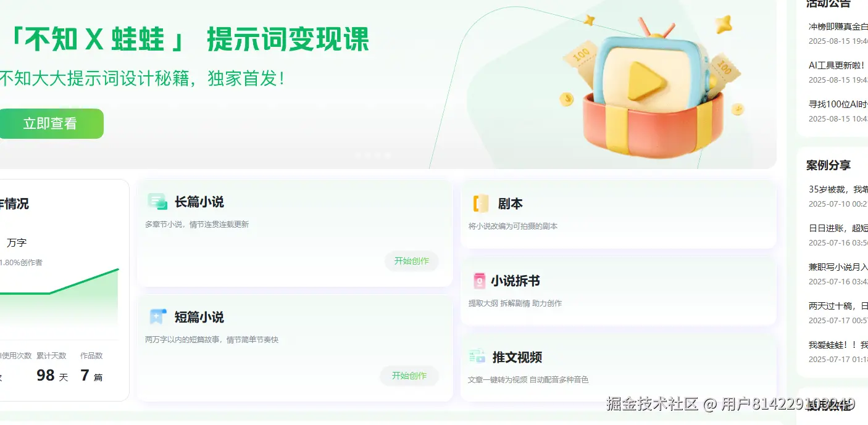Click the 长篇小说 green document icon
The width and height of the screenshot is (868, 425).
point(157,202)
